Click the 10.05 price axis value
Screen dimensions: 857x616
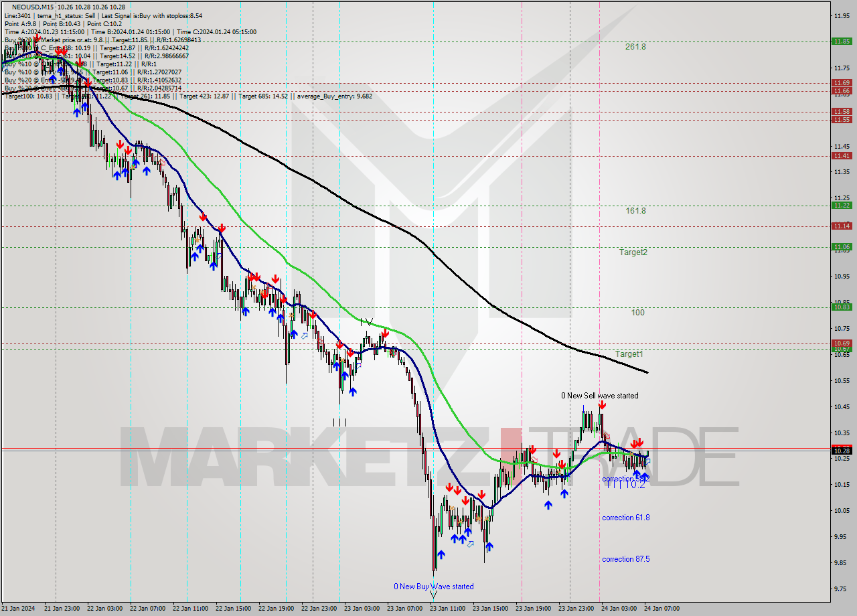842,511
